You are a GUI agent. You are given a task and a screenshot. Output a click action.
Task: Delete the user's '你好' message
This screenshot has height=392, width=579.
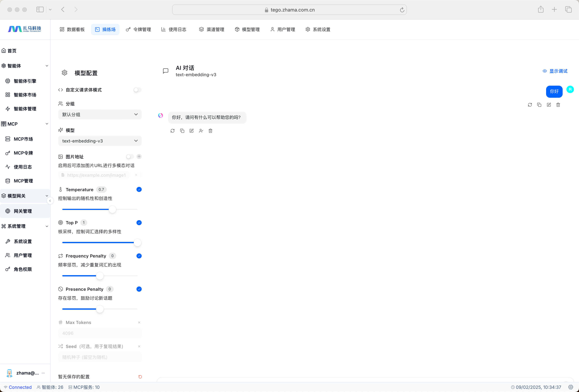coord(558,105)
